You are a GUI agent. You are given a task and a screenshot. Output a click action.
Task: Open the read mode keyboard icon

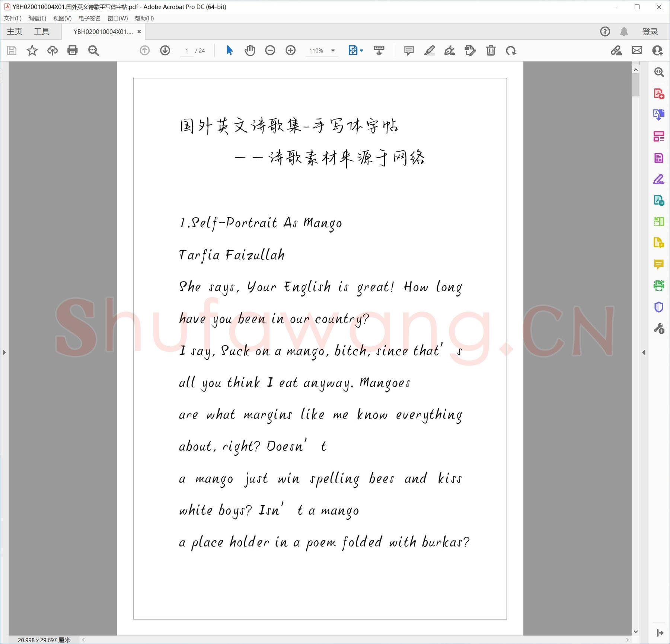pyautogui.click(x=379, y=50)
